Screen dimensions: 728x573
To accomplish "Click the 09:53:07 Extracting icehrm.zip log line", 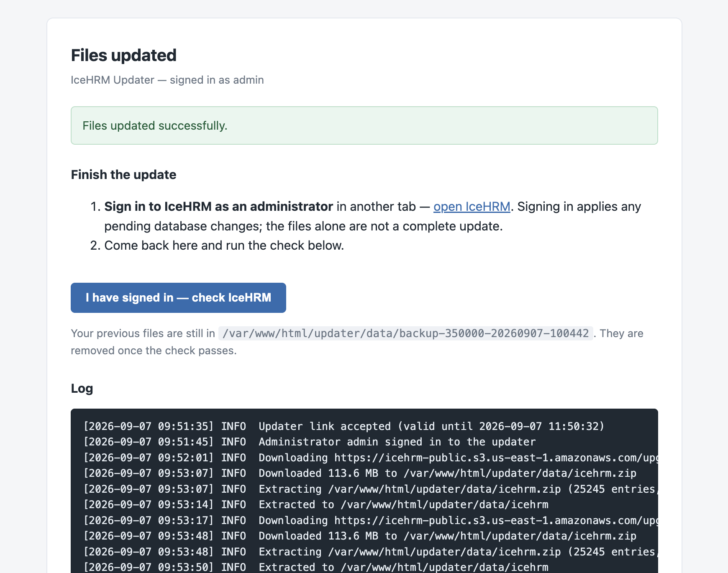I will pyautogui.click(x=371, y=489).
